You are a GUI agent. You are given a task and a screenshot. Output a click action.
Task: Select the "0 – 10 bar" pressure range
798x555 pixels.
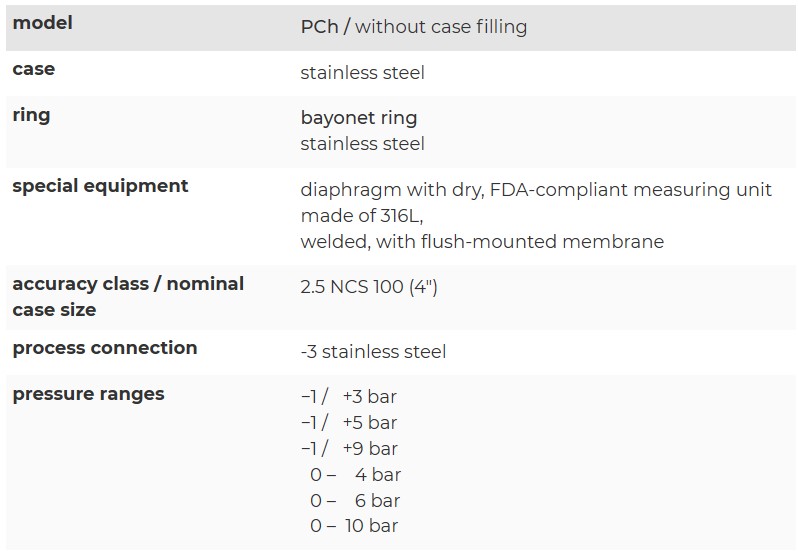pos(354,527)
